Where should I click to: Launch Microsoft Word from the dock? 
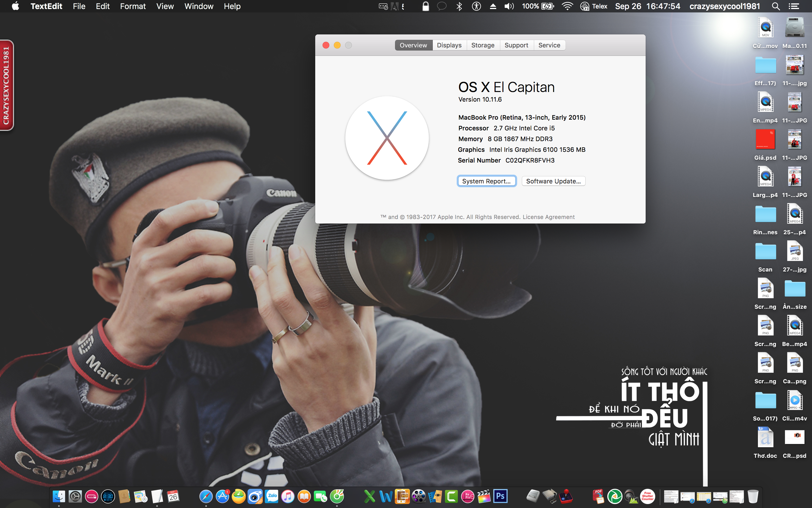386,496
